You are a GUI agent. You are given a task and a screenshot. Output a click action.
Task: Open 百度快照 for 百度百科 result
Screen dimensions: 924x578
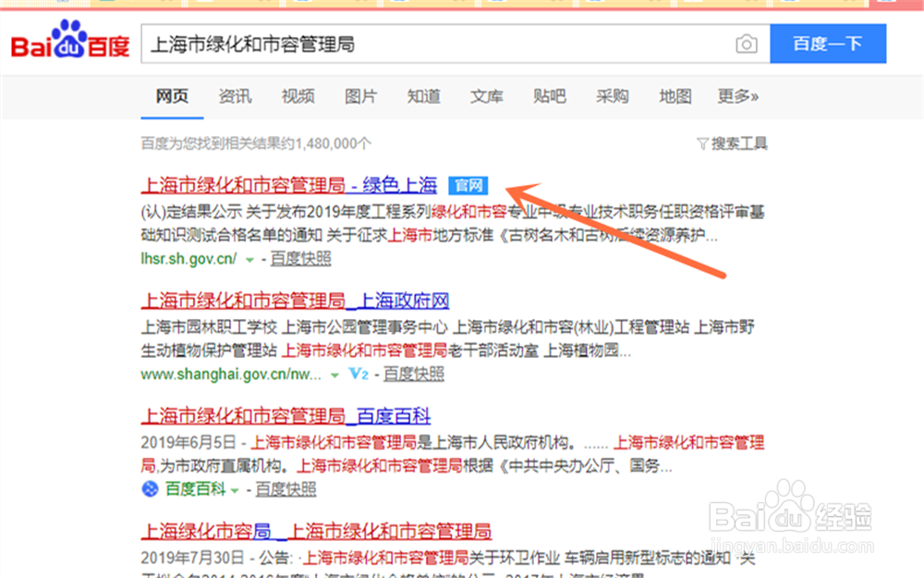(x=286, y=489)
